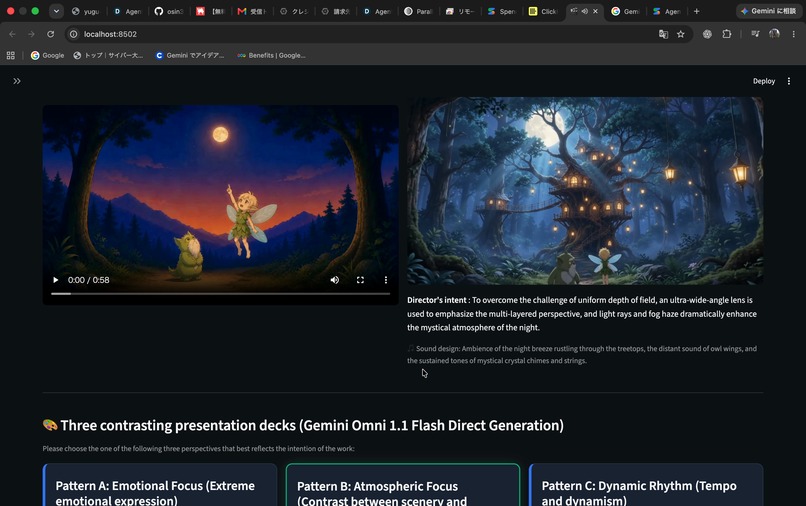806x506 pixels.
Task: Switch to the Gmail 受信 tab
Action: click(252, 11)
